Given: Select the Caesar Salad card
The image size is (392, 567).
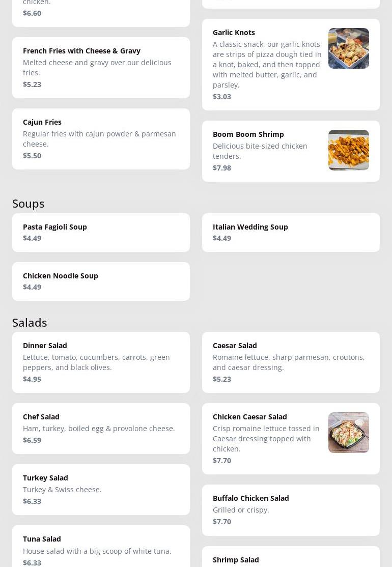Looking at the screenshot, I should click(x=291, y=362).
